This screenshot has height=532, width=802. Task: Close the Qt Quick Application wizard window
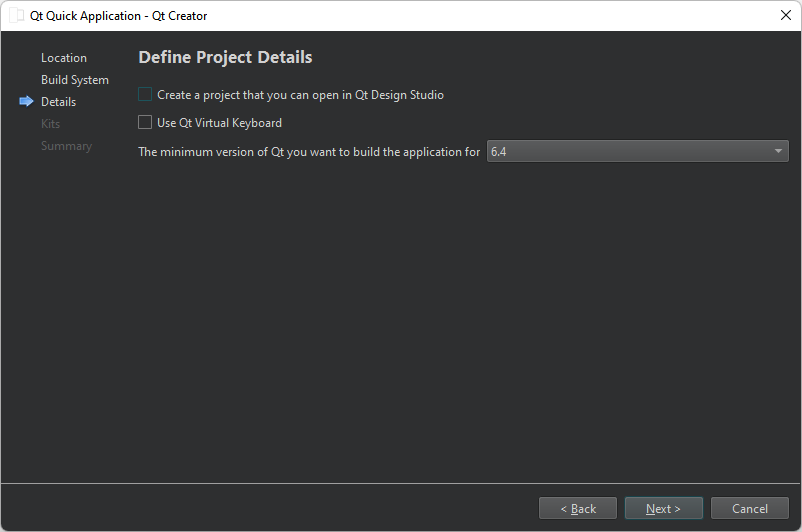click(785, 16)
